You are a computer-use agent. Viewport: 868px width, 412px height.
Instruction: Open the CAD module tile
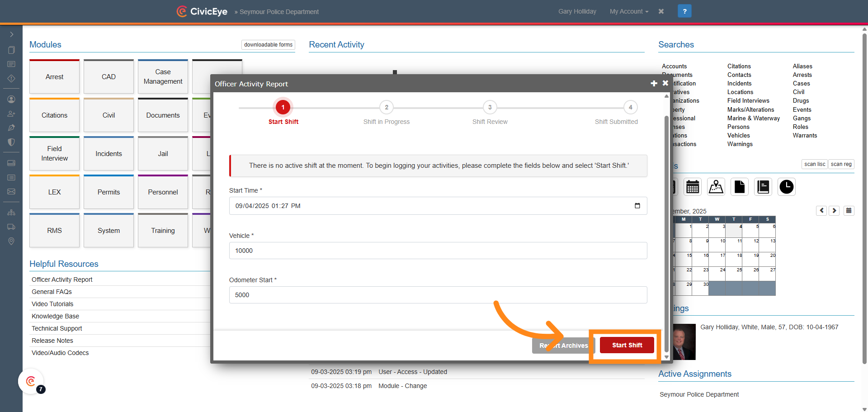pyautogui.click(x=108, y=77)
